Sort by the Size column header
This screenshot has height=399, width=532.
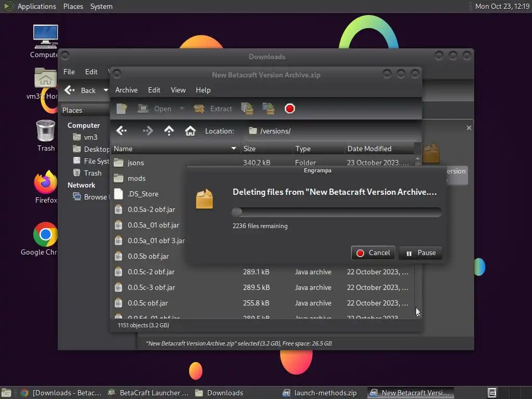tap(267, 149)
